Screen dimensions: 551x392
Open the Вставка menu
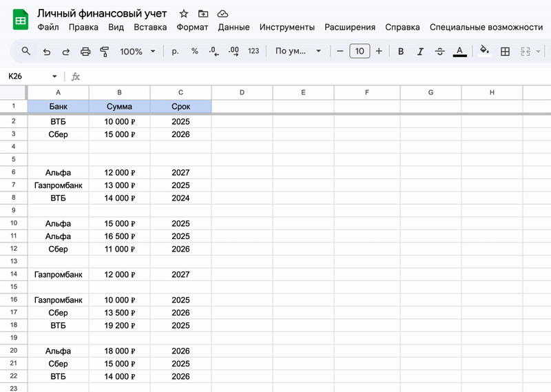(150, 27)
